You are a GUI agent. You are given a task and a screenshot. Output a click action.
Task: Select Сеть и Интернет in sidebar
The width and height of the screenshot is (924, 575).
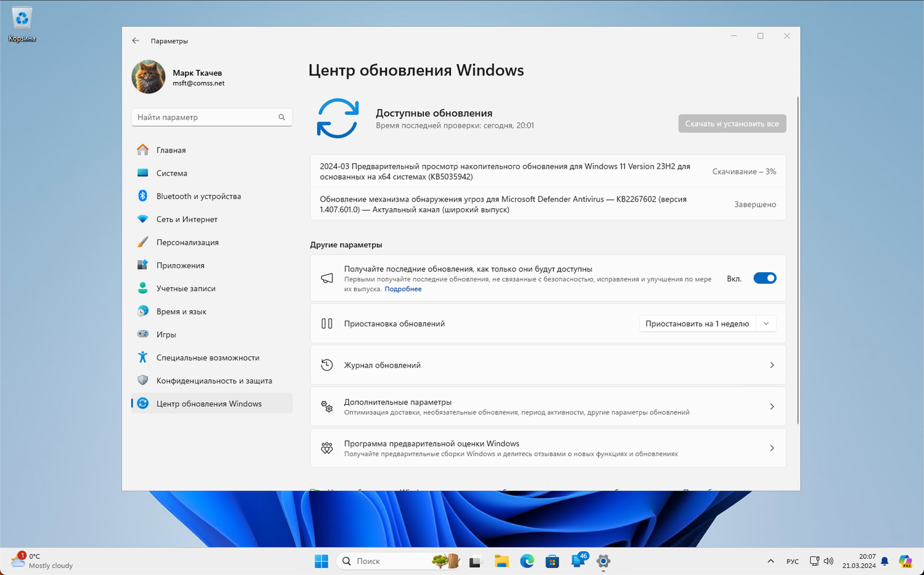212,219
